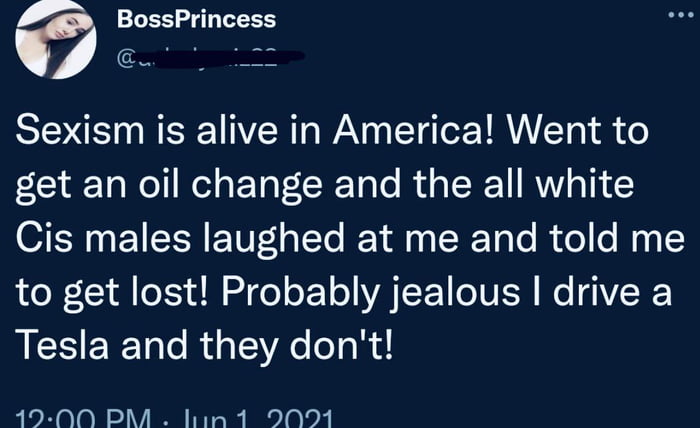The height and width of the screenshot is (428, 700).
Task: Click the word "drive" in the tweet
Action: point(596,292)
